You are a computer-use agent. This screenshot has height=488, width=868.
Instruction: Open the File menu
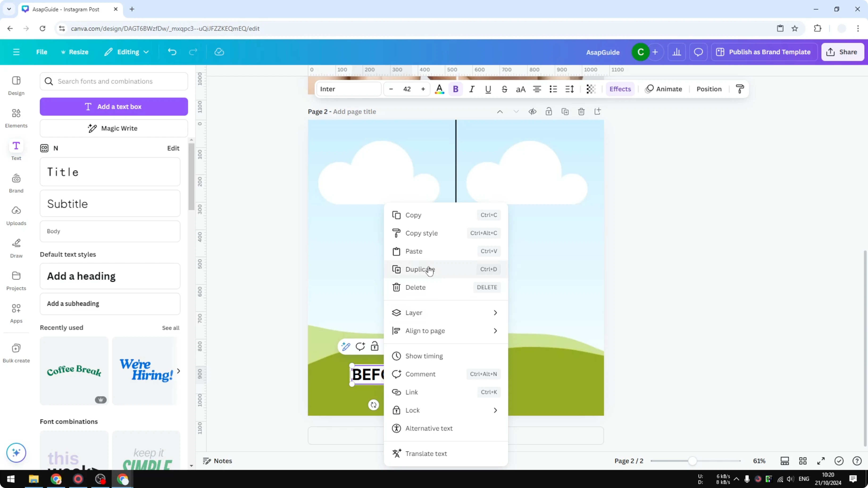[x=42, y=52]
